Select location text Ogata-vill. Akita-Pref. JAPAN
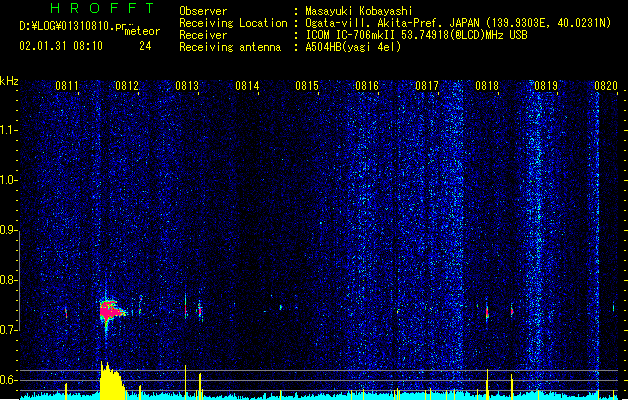629x400 pixels. 392,23
